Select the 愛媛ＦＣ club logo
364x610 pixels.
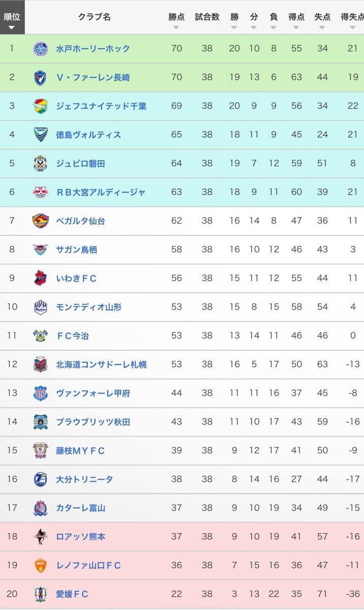[41, 593]
